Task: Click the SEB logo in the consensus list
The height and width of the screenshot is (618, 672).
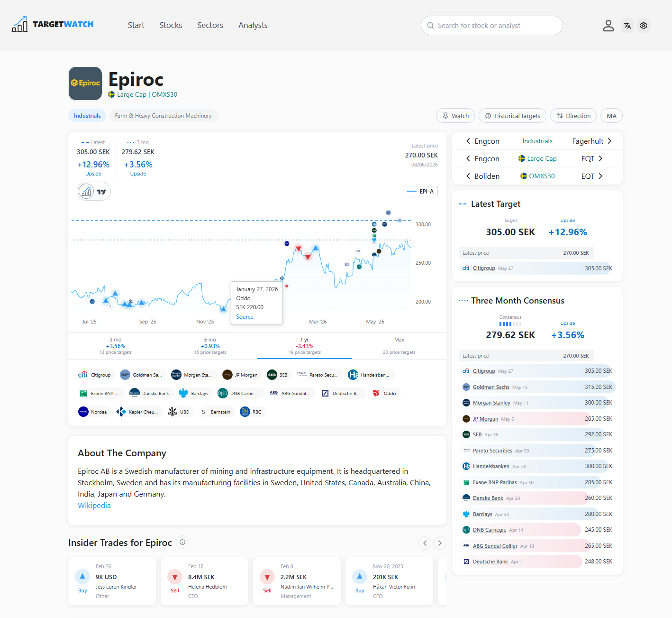Action: 466,434
